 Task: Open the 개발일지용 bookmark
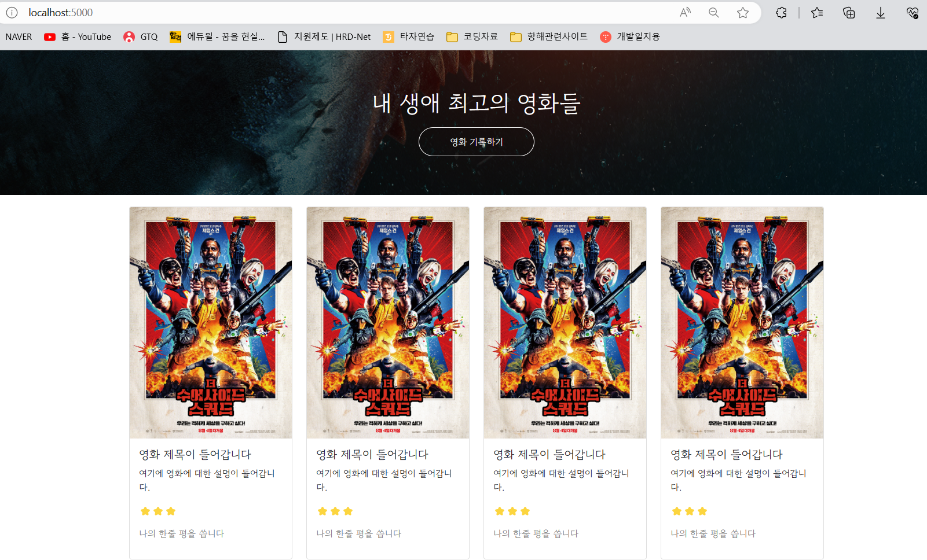pyautogui.click(x=630, y=37)
